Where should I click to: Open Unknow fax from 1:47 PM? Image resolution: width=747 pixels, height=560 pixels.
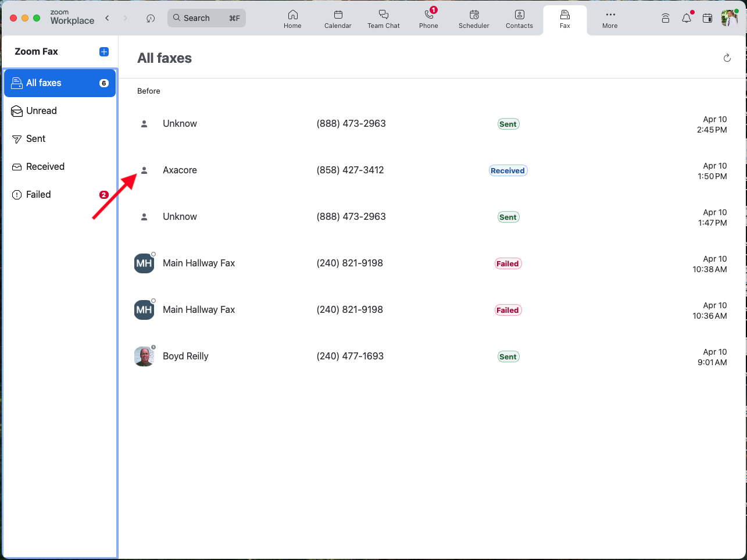click(x=431, y=217)
